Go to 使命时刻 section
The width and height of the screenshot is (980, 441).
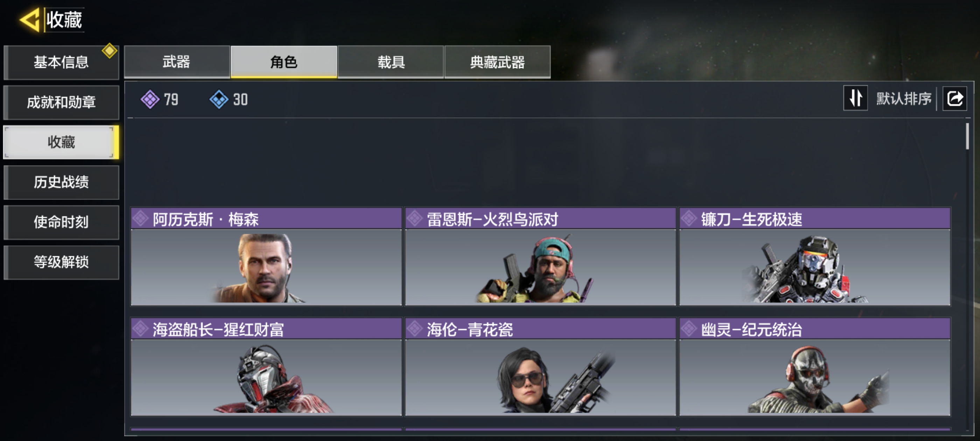click(61, 222)
